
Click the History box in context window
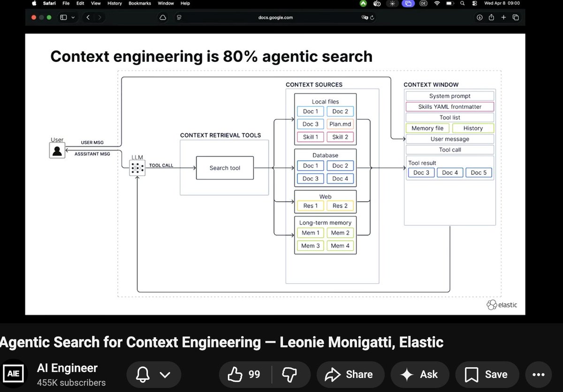473,128
